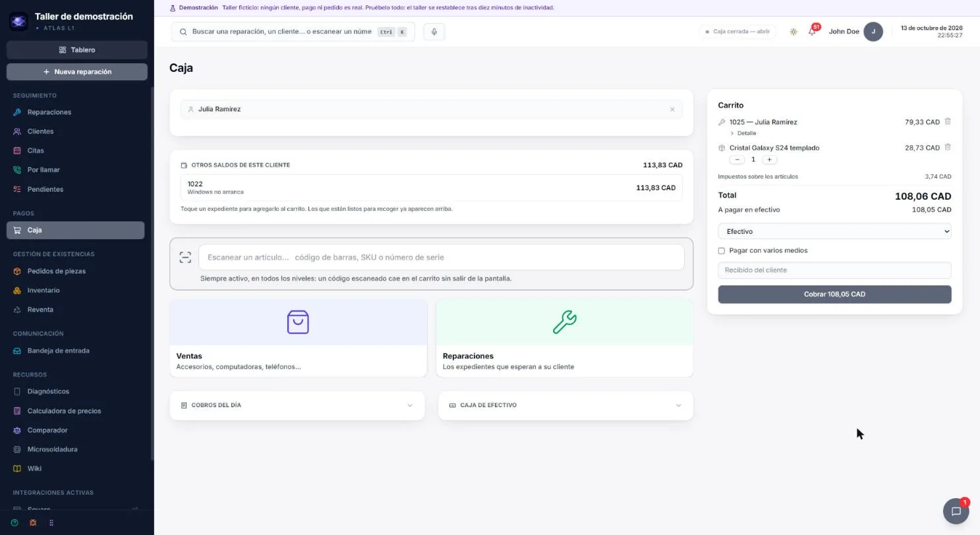The height and width of the screenshot is (535, 980).
Task: Open the support chat bubble
Action: click(956, 511)
